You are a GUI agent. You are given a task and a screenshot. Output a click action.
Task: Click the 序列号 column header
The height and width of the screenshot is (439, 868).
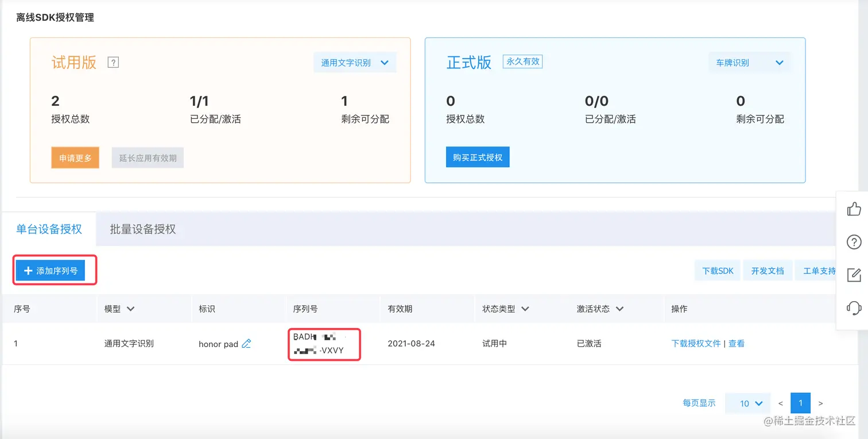click(x=305, y=309)
